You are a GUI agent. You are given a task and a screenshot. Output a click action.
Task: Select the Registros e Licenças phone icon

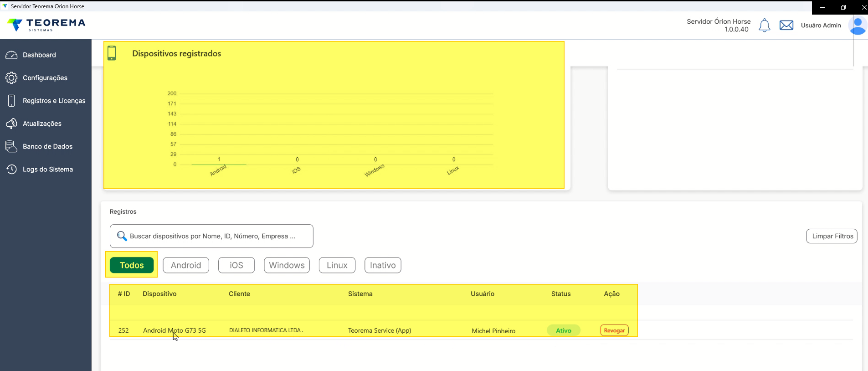click(x=11, y=101)
